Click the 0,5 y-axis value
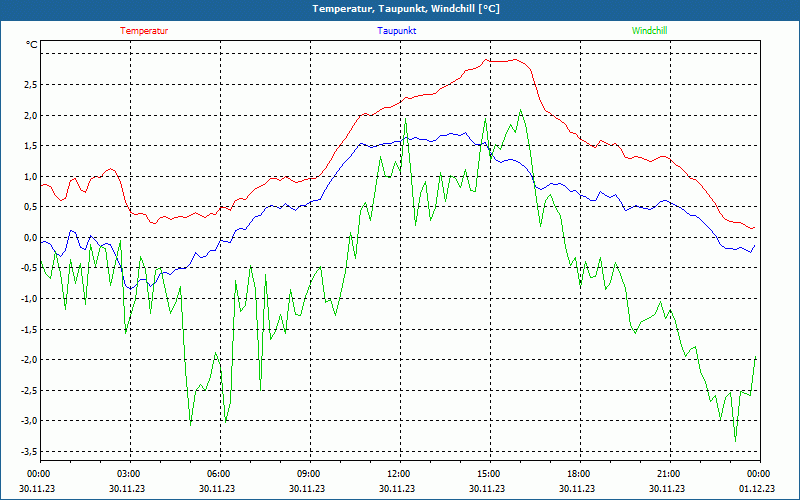Viewport: 800px width, 500px height. pos(31,207)
